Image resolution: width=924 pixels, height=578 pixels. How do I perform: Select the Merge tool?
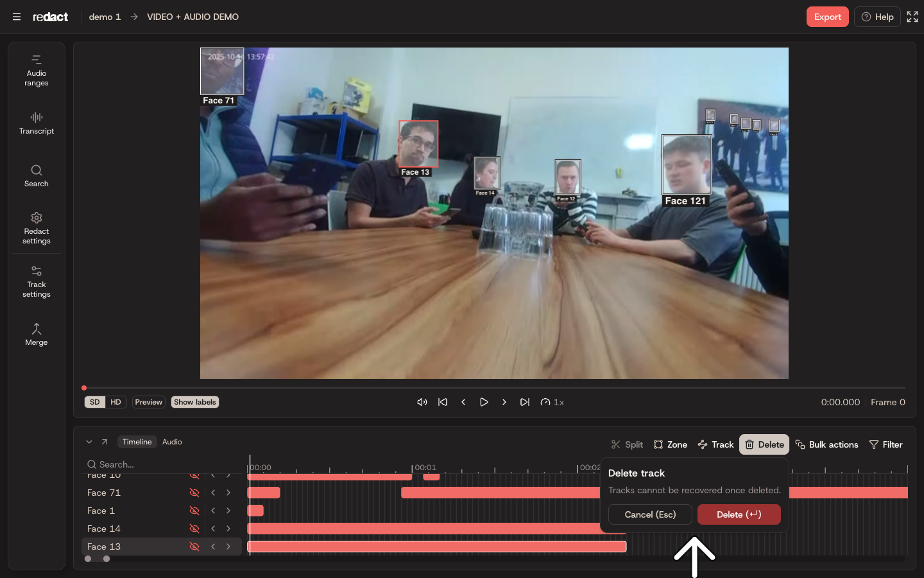coord(37,335)
